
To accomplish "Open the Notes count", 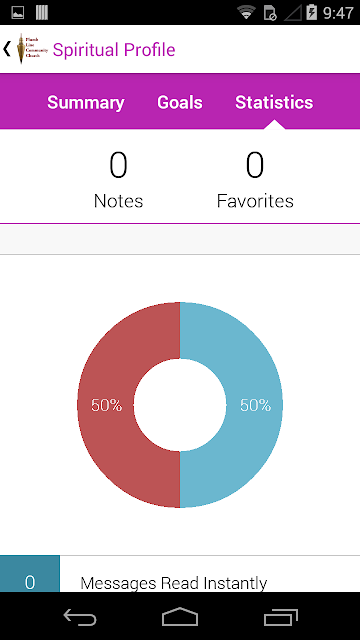I will [x=118, y=180].
